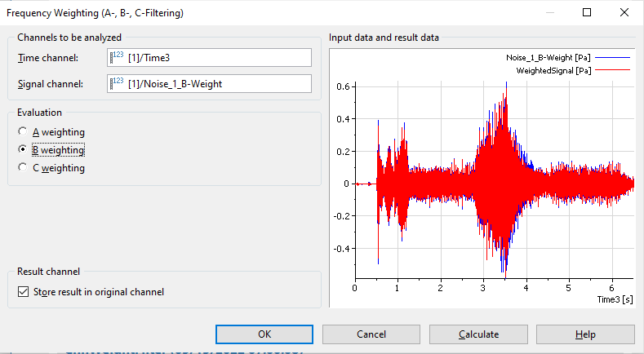Click the numeric channel icon in Time channel field
The height and width of the screenshot is (354, 644).
tap(118, 57)
